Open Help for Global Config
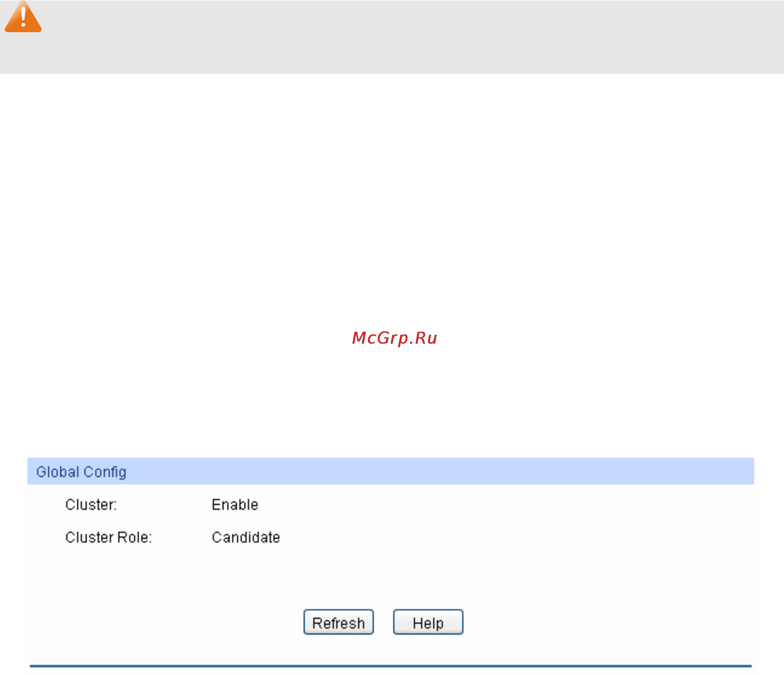Image resolution: width=784 pixels, height=675 pixels. (428, 622)
